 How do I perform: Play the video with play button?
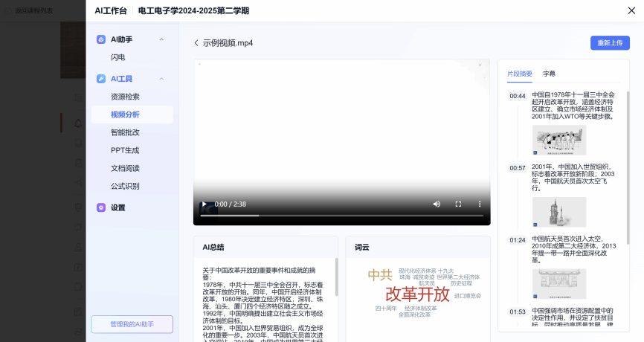(x=205, y=204)
